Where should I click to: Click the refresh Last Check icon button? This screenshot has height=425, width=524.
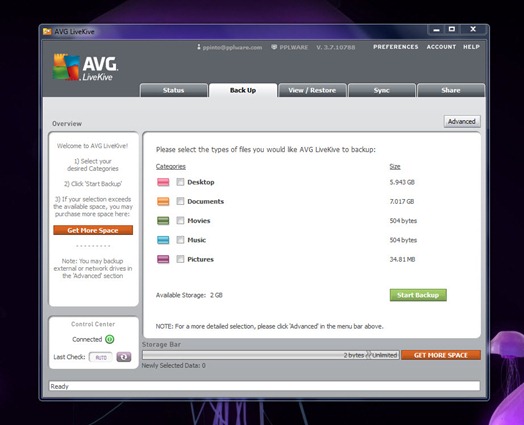[124, 357]
